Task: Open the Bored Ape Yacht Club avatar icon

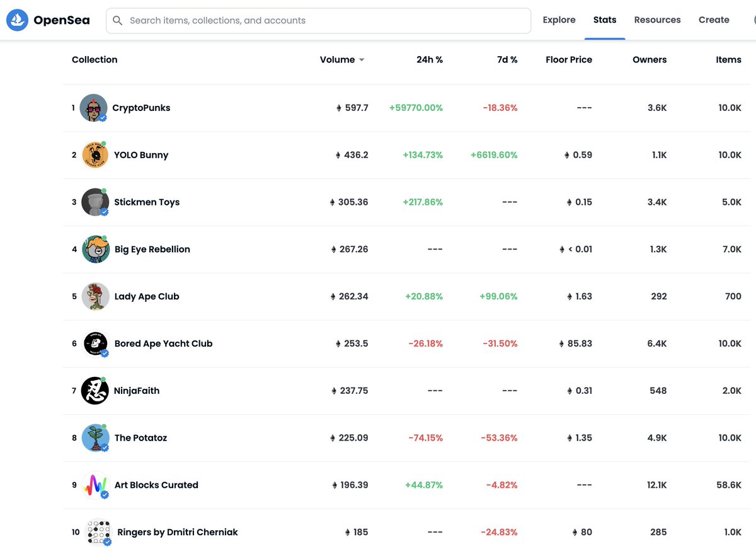Action: pos(95,343)
